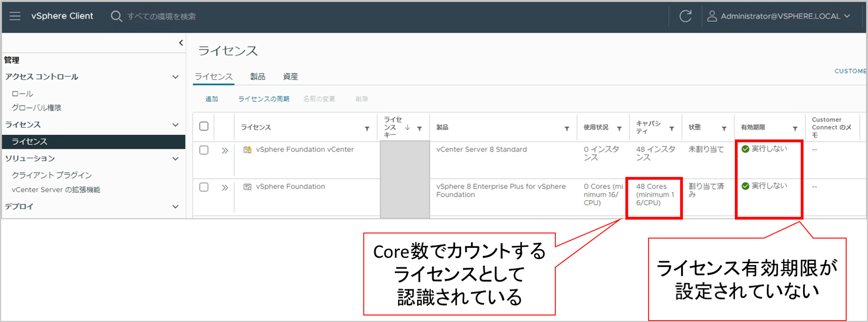
Task: Expand details of vSphere Foundation vCenter row
Action: pyautogui.click(x=225, y=150)
